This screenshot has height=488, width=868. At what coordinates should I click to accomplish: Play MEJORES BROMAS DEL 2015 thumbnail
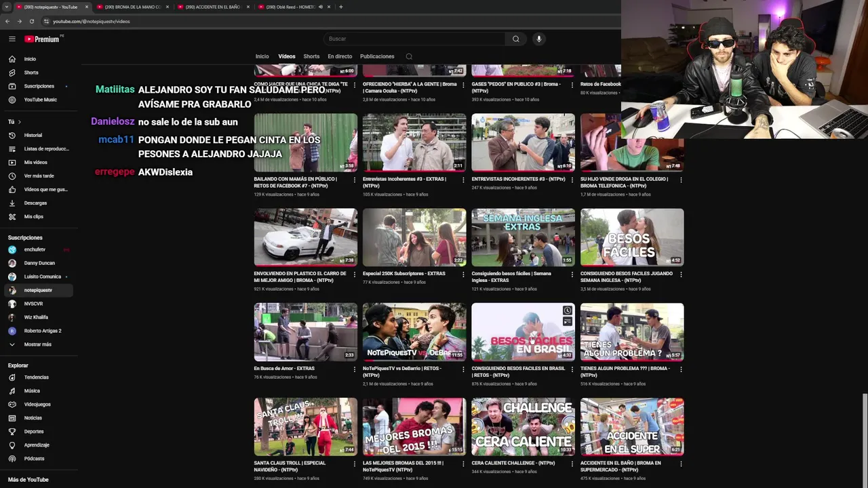tap(414, 426)
